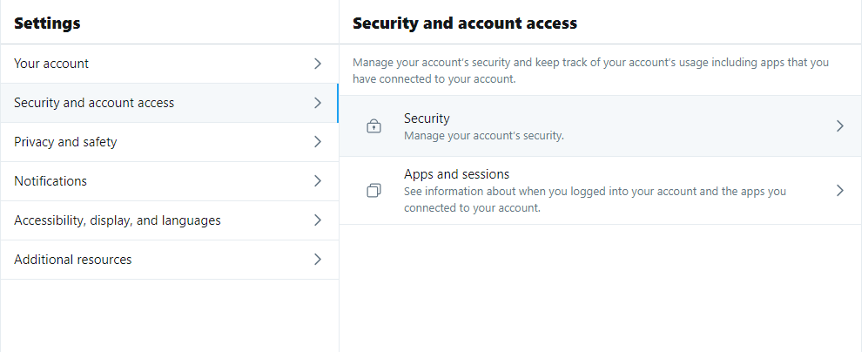
Task: Click the chevron on the Notifications row
Action: pyautogui.click(x=317, y=181)
